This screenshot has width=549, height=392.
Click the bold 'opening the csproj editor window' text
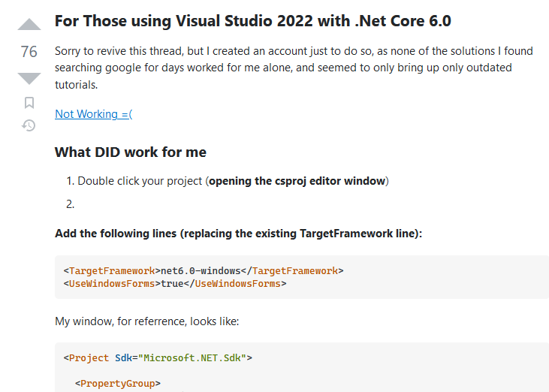coord(297,181)
